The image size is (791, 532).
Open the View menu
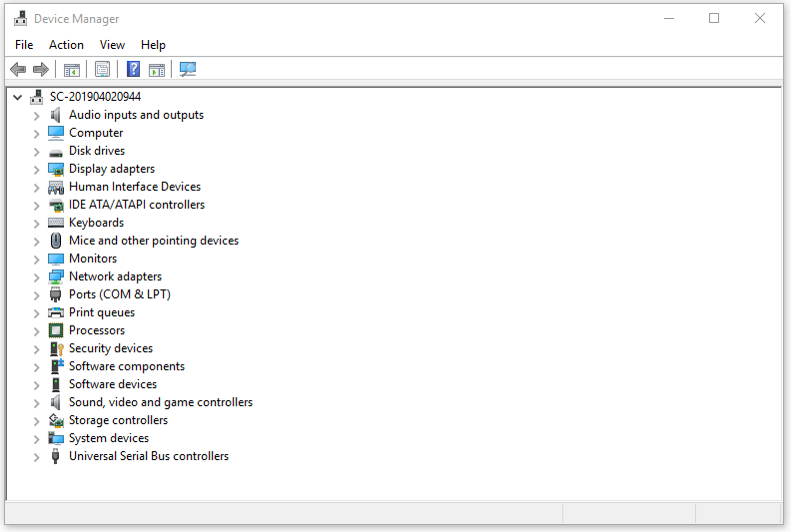(x=112, y=45)
